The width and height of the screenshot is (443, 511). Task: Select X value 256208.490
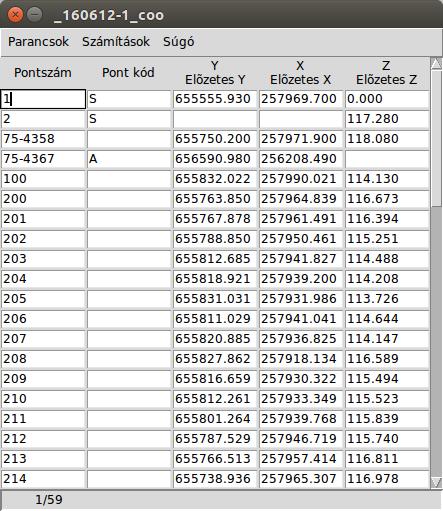click(301, 159)
